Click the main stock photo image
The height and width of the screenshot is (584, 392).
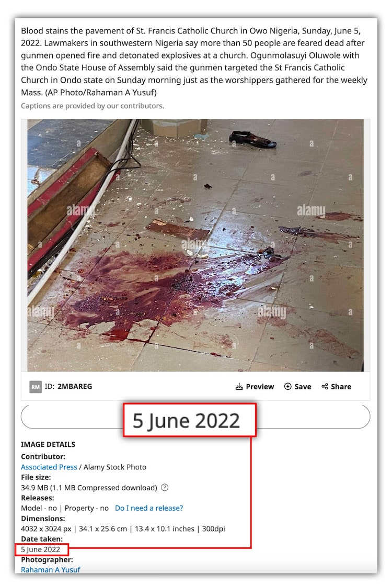195,245
